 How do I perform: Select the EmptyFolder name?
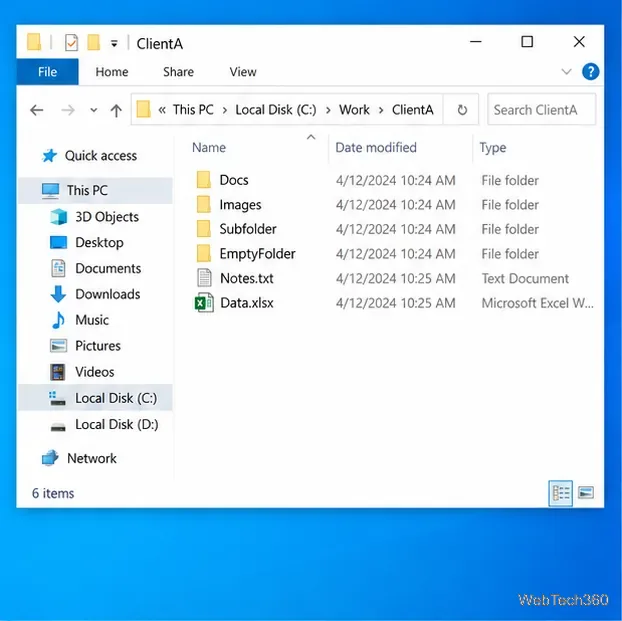257,254
